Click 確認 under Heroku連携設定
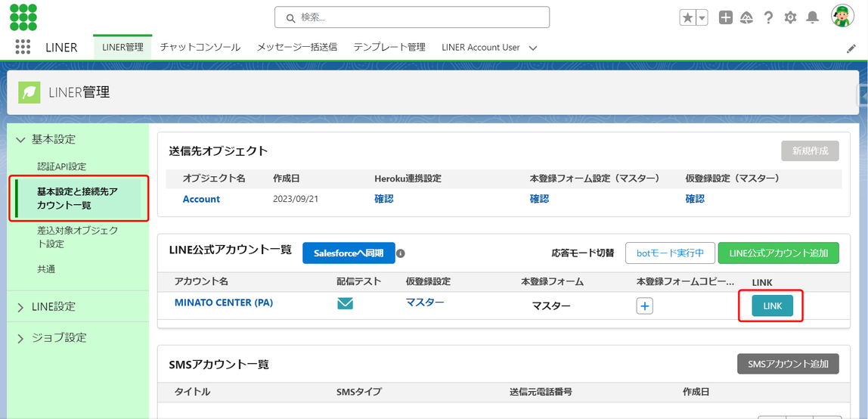 [x=383, y=199]
